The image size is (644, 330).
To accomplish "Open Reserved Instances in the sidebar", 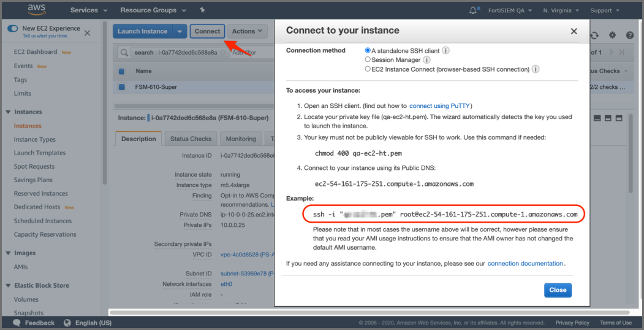I will pos(40,194).
